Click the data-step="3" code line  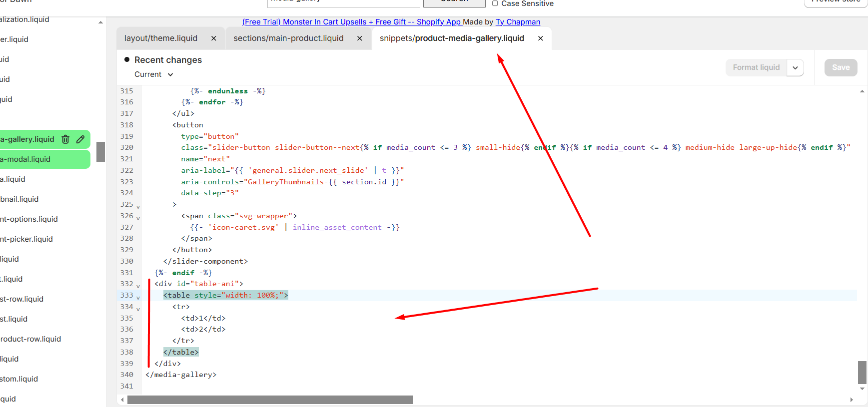(x=210, y=193)
